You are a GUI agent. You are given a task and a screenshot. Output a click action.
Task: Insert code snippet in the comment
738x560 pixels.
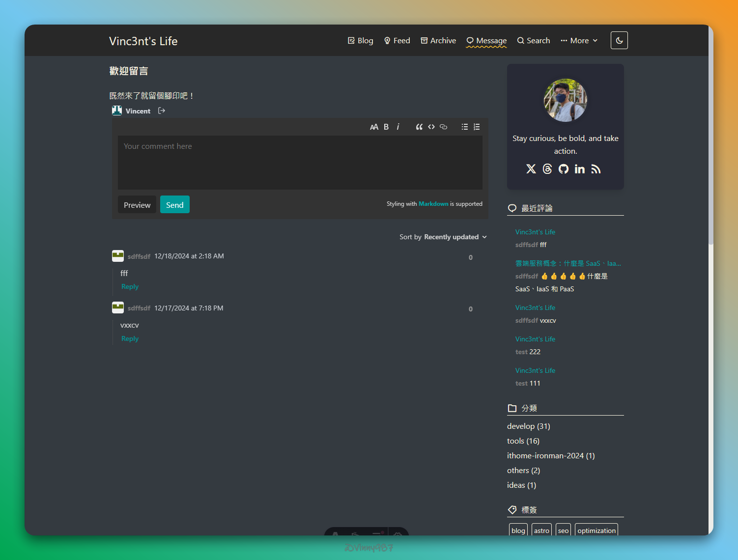431,127
